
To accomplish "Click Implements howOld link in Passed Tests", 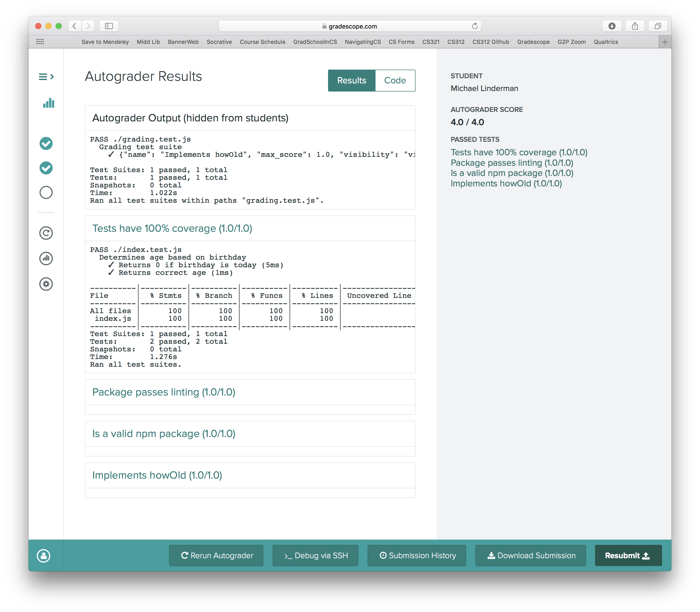I will coord(506,184).
